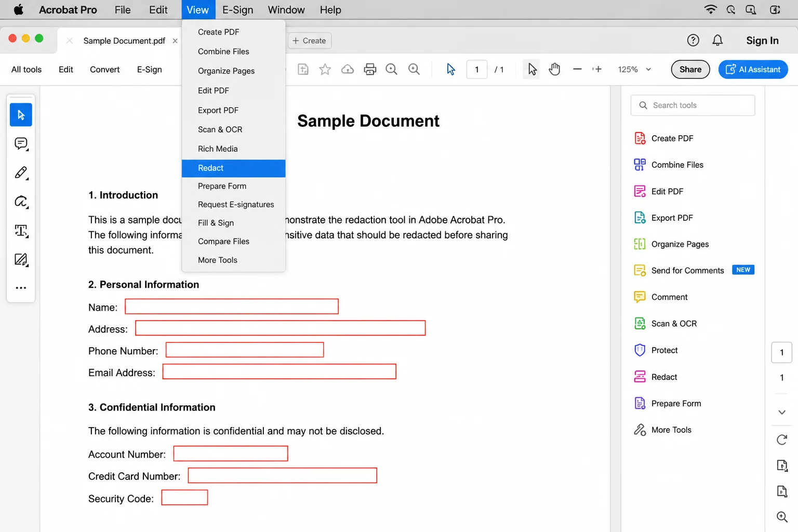Choose Request E-signatures from the open menu

click(x=234, y=205)
